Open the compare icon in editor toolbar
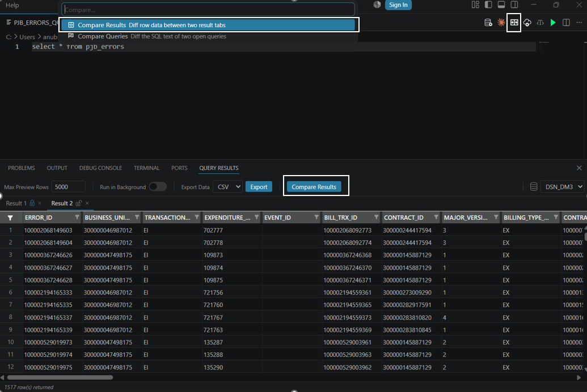The height and width of the screenshot is (392, 587). click(514, 23)
